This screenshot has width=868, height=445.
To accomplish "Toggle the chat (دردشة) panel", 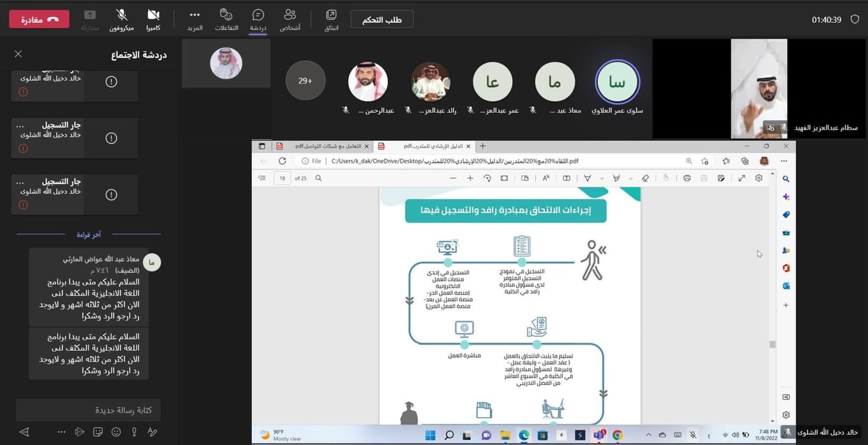I will [x=258, y=19].
